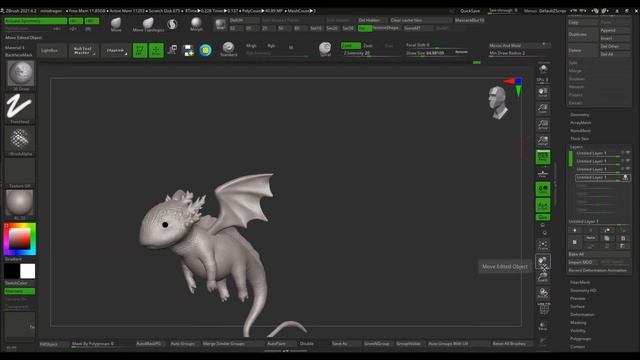
Task: Click the Actual size icon
Action: [x=543, y=124]
